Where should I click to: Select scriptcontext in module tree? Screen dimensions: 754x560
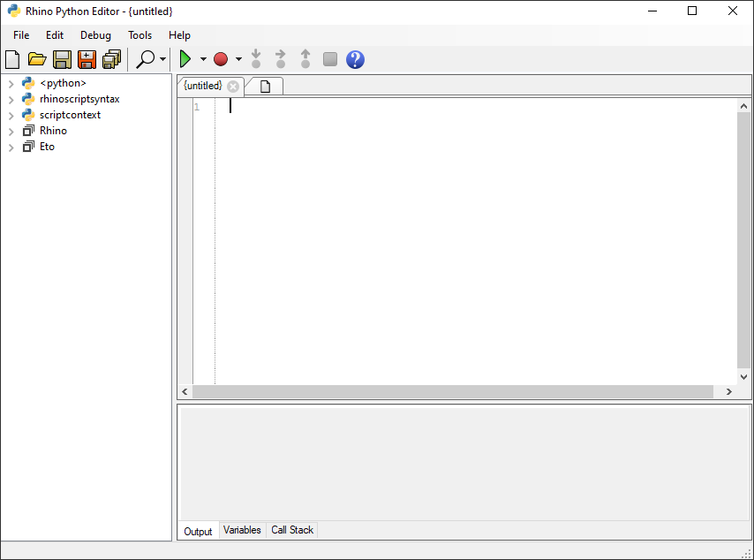(71, 115)
